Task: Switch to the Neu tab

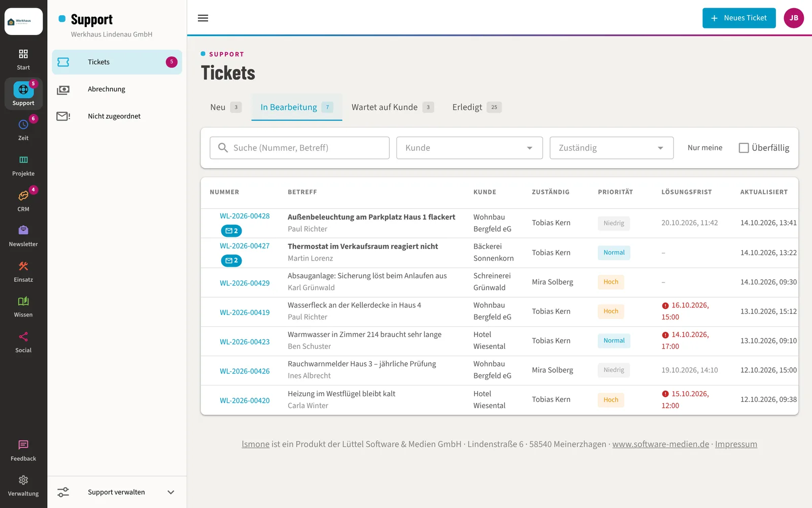Action: click(226, 107)
